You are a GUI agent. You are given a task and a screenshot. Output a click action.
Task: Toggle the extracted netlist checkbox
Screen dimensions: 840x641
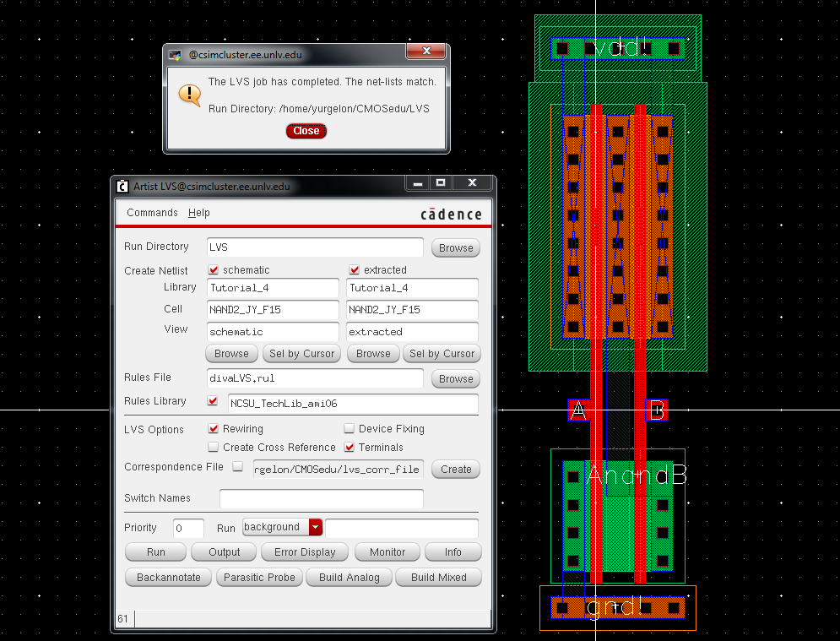tap(355, 270)
